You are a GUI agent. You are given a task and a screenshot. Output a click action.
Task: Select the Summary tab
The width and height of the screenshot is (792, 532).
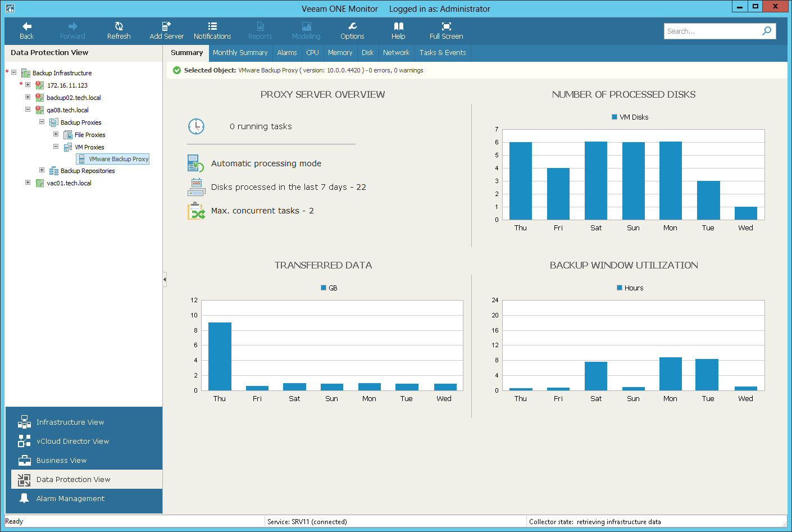[186, 53]
